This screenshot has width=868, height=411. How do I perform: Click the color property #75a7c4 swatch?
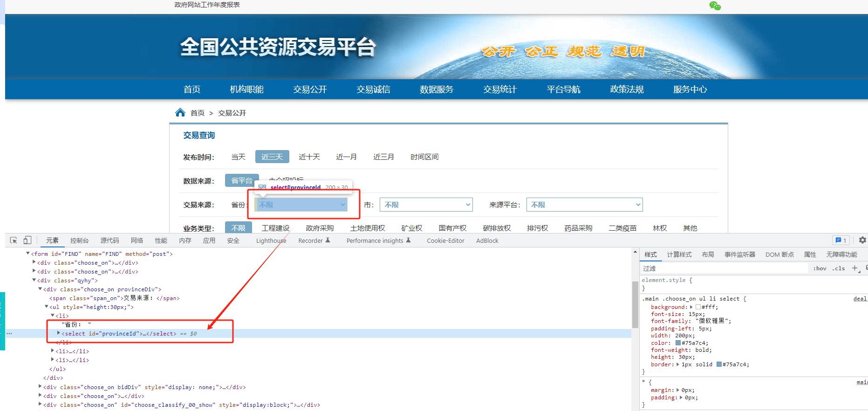(x=678, y=343)
